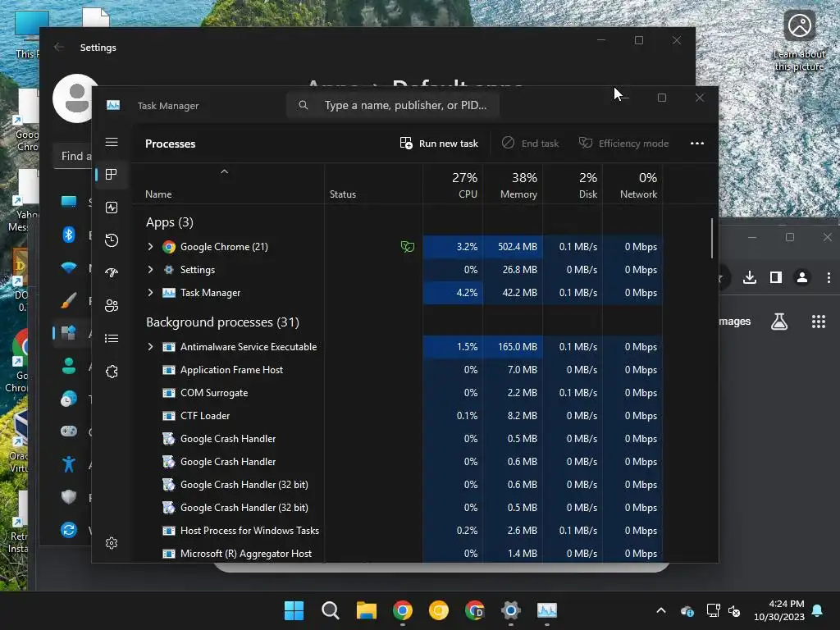Open taskbar Search
The width and height of the screenshot is (840, 630).
pos(330,610)
